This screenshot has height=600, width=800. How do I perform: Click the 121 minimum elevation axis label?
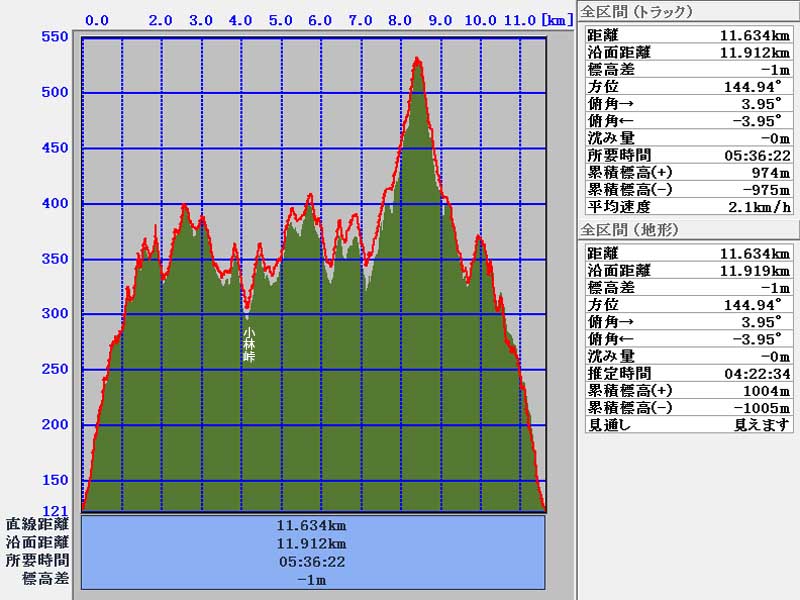coord(56,510)
